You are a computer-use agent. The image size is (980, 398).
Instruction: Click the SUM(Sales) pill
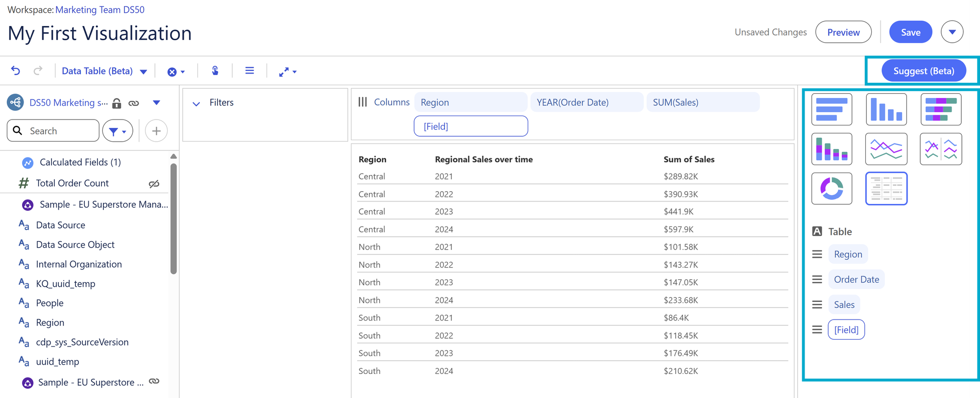tap(703, 102)
